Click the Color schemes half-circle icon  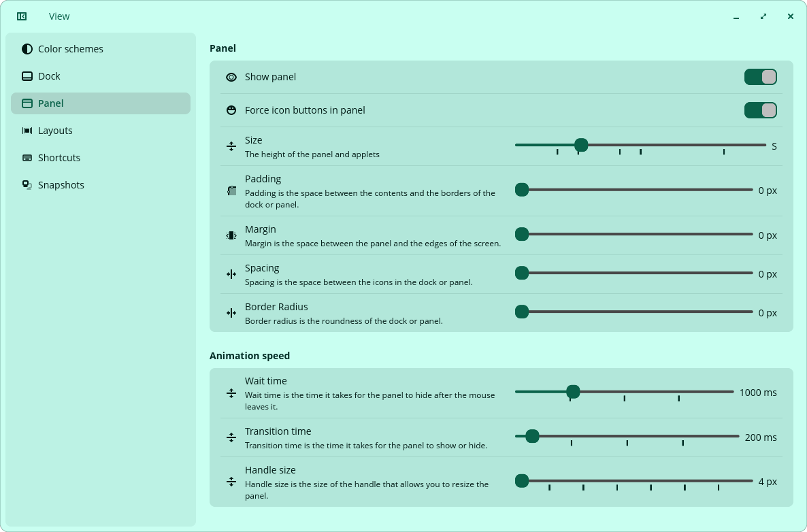point(27,49)
